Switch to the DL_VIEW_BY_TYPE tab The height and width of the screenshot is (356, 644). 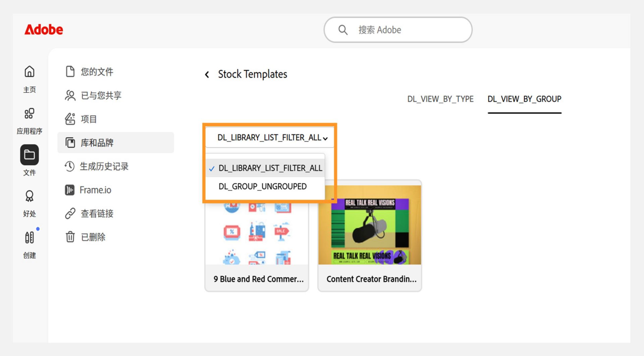click(440, 99)
